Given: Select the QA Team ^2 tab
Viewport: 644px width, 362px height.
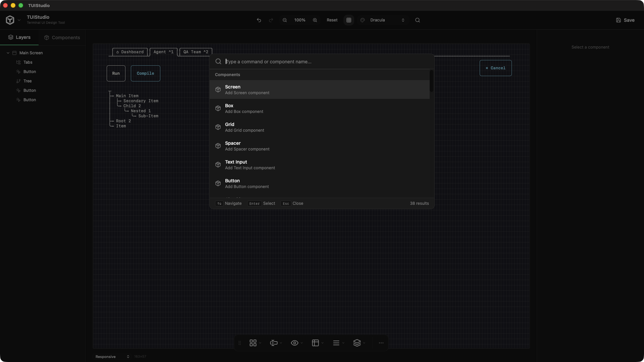Looking at the screenshot, I should coord(196,52).
